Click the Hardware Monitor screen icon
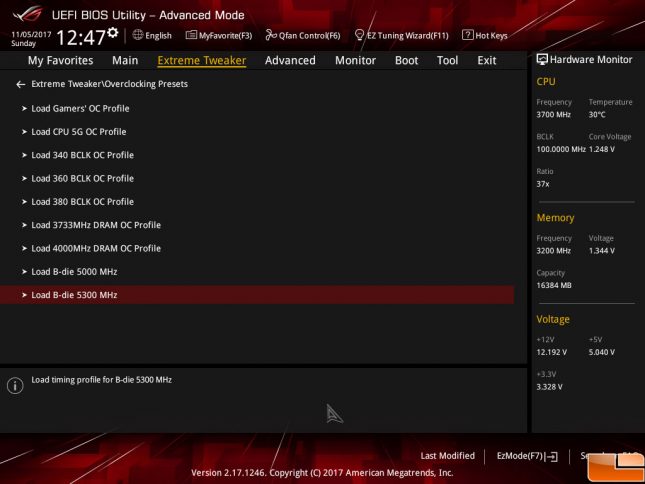The width and height of the screenshot is (645, 484). 542,60
